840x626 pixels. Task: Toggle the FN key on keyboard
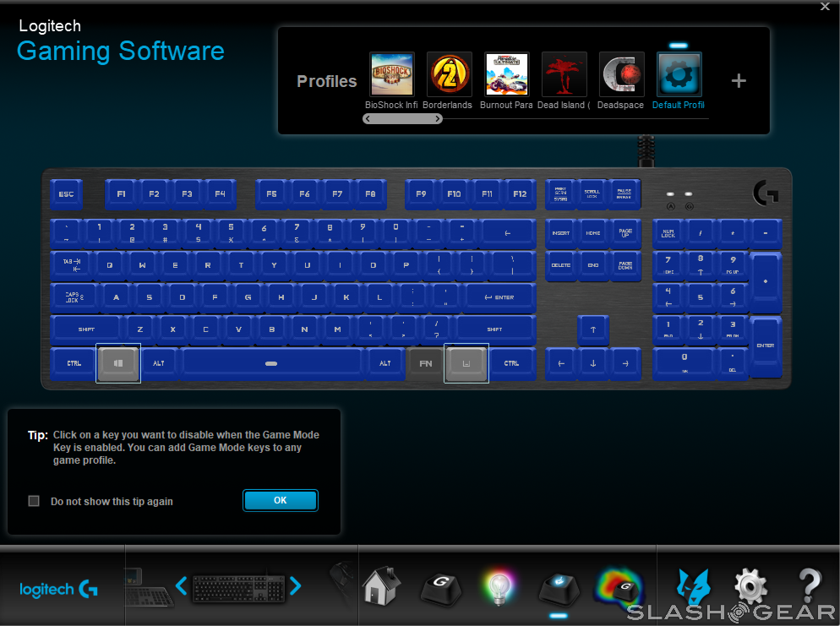pyautogui.click(x=425, y=363)
